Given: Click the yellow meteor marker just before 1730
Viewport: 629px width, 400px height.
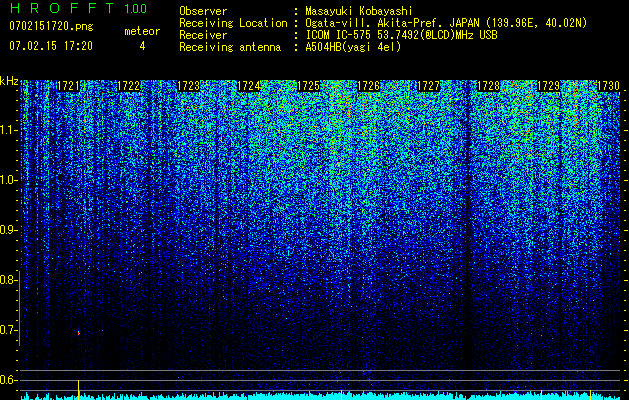Looking at the screenshot, I should tap(590, 395).
